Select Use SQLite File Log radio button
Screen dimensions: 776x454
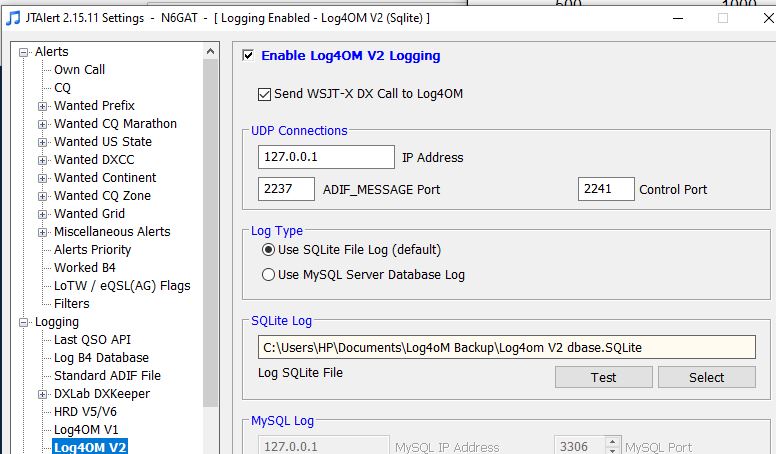pos(268,250)
